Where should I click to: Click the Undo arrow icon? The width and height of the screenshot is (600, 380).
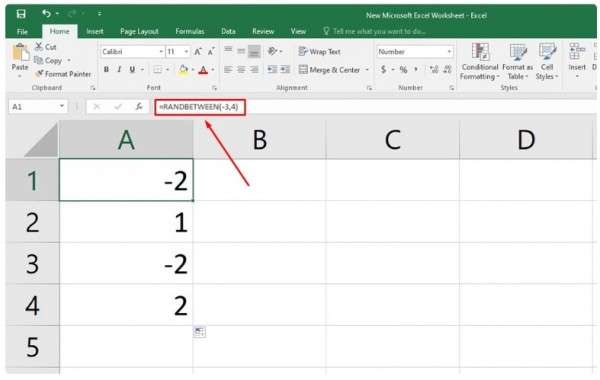pos(46,14)
